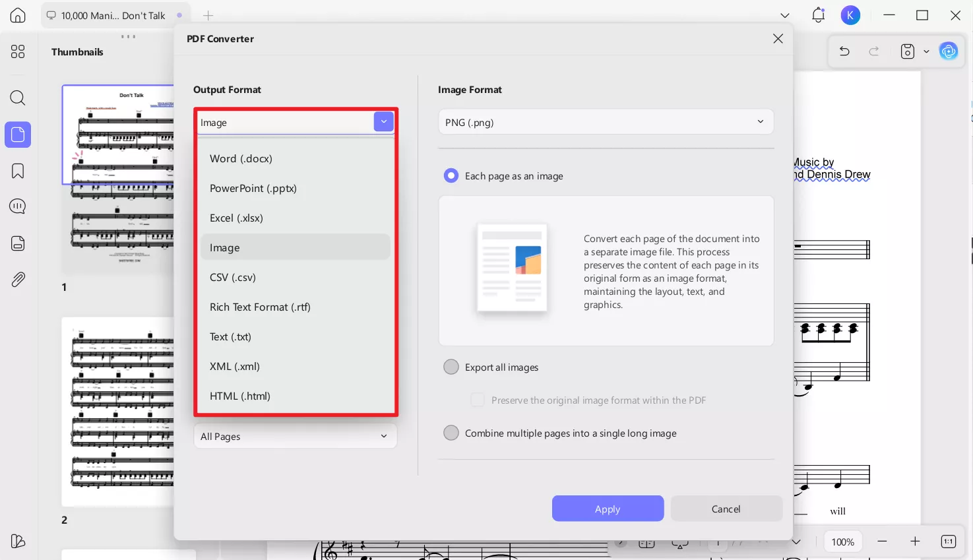Open the Home panel in the sidebar
The width and height of the screenshot is (973, 560).
18,15
